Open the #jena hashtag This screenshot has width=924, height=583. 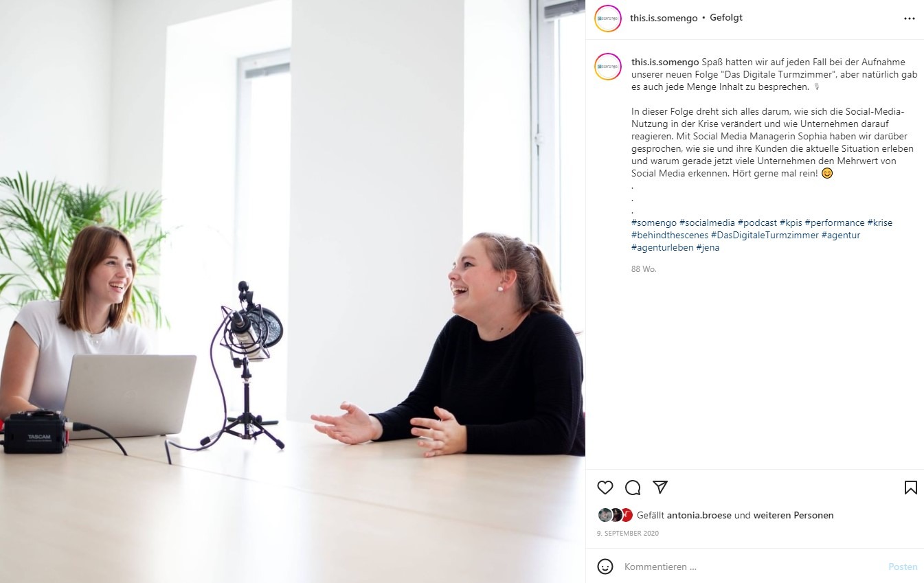click(708, 247)
